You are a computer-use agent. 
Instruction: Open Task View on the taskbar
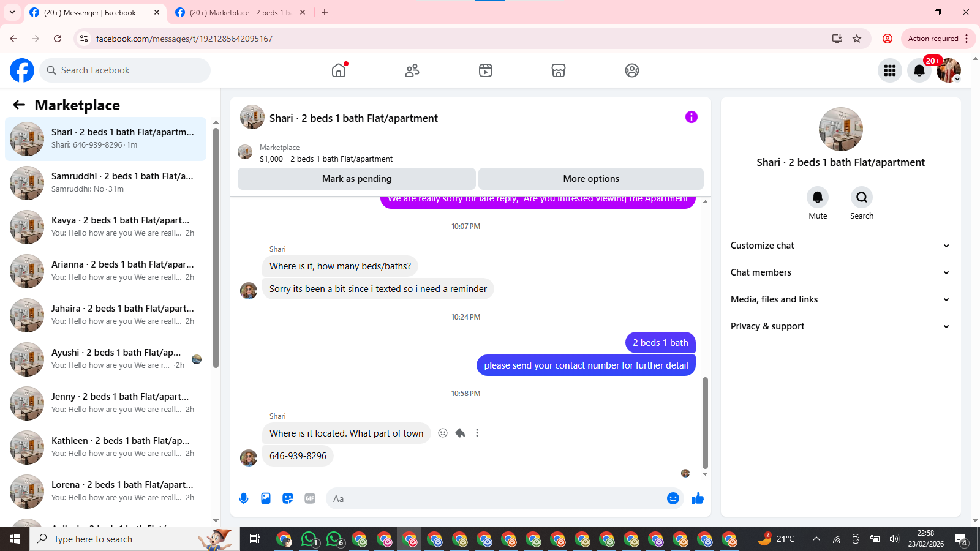coord(255,539)
